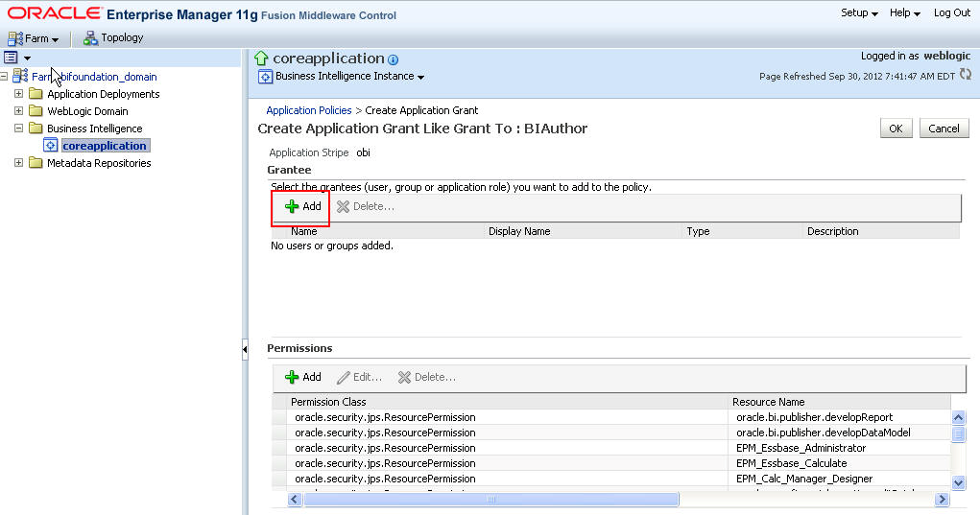The image size is (980, 515).
Task: Select coreapplication in the navigation tree
Action: 105,146
